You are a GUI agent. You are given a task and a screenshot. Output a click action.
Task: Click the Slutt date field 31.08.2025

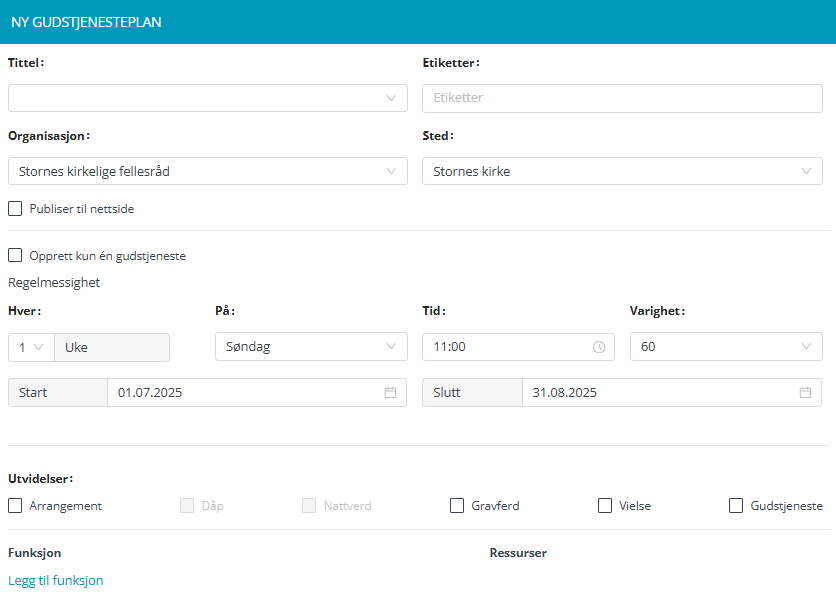[655, 393]
